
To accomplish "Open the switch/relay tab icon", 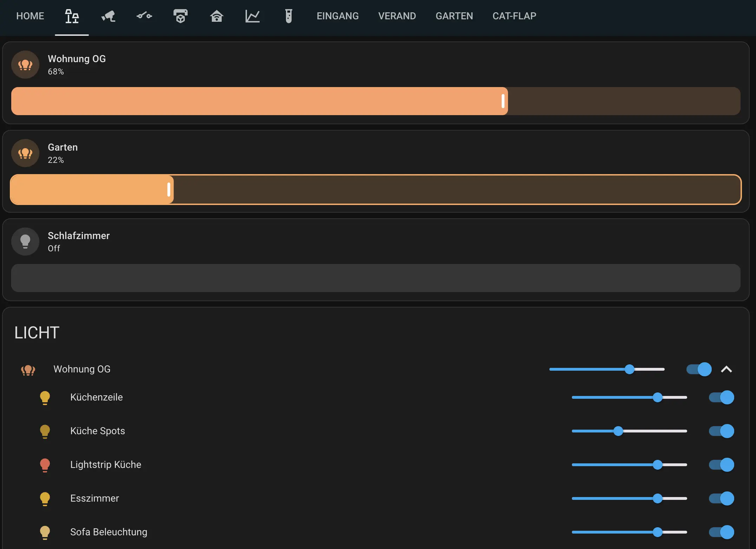I will coord(144,16).
